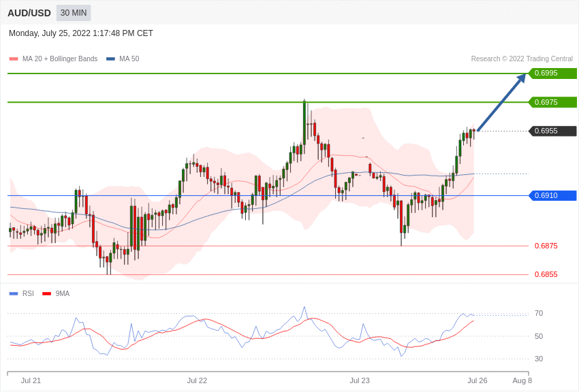Click the red 9MA legend swatch
The image size is (579, 392).
click(x=46, y=294)
